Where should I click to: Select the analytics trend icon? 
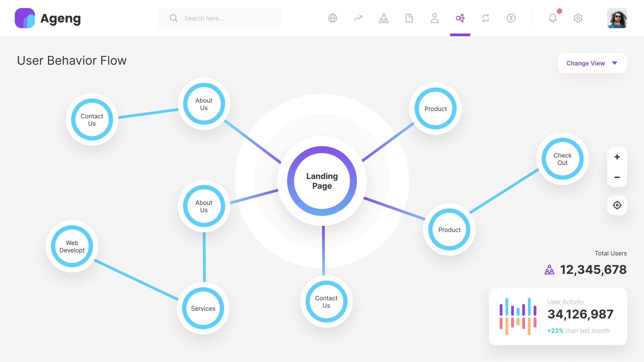coord(358,18)
